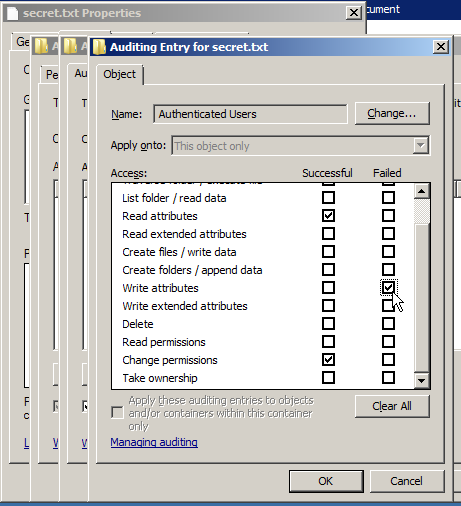461x506 pixels.
Task: Check Failed for Change permissions
Action: point(388,360)
